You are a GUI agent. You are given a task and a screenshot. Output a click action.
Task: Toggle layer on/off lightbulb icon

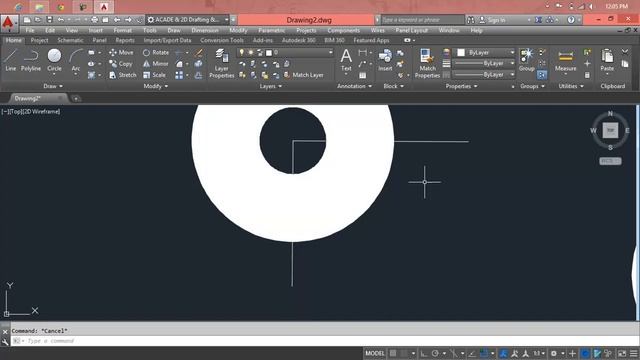pyautogui.click(x=242, y=52)
